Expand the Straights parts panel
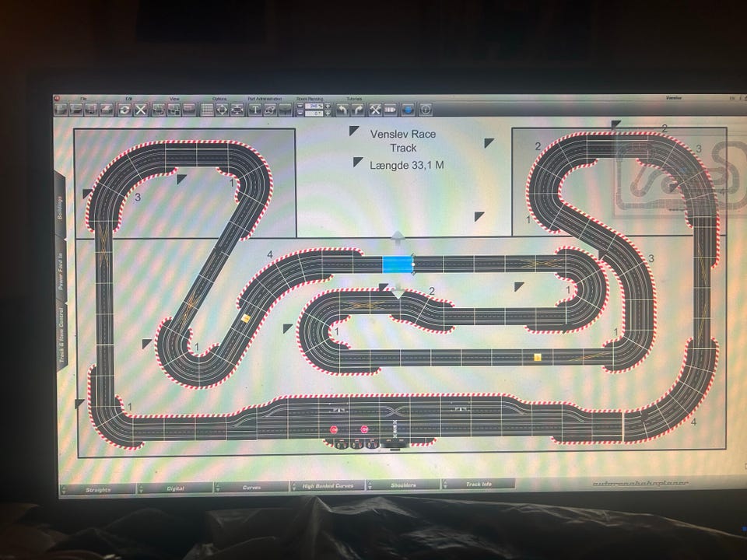Image resolution: width=747 pixels, height=560 pixels. tap(98, 489)
